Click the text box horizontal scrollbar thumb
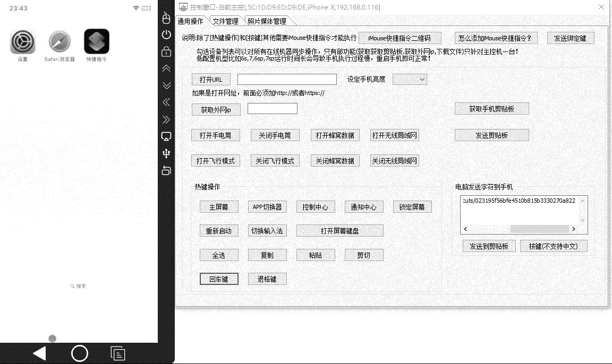This screenshot has width=612, height=364. [x=539, y=229]
